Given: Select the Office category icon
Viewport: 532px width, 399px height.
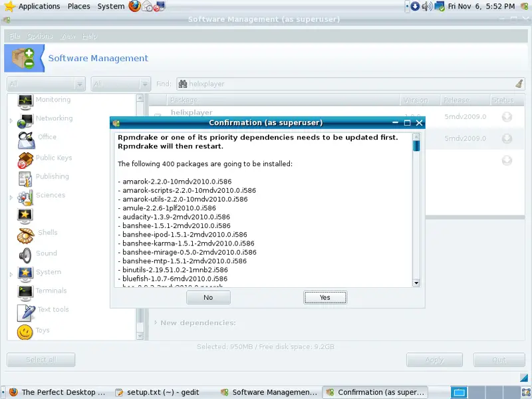Looking at the screenshot, I should point(26,140).
